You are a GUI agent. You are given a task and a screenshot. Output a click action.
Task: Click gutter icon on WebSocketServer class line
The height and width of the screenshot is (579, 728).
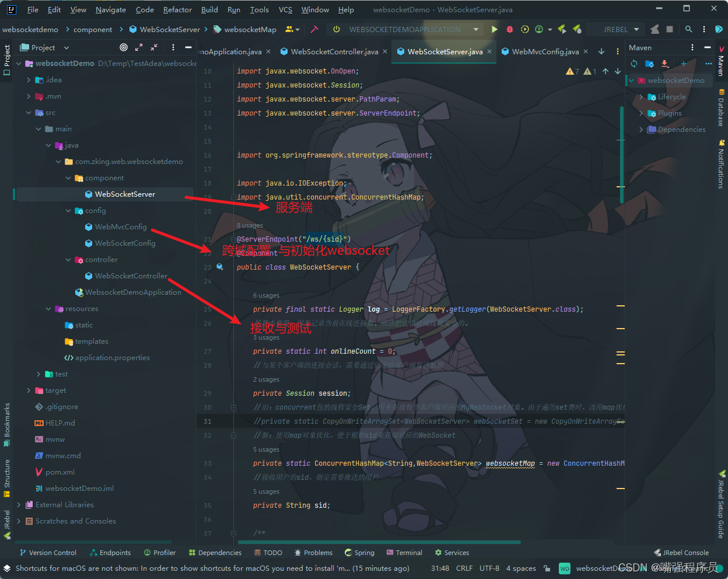[x=220, y=267]
